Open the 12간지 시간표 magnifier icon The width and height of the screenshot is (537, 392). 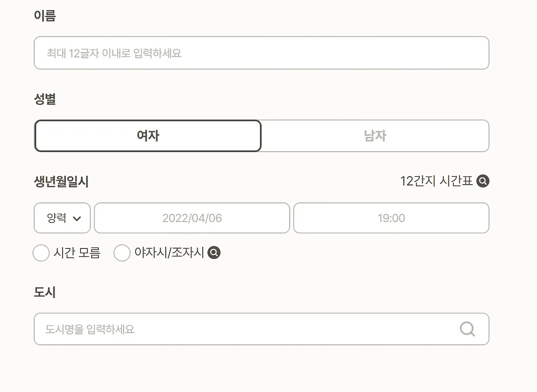(483, 181)
